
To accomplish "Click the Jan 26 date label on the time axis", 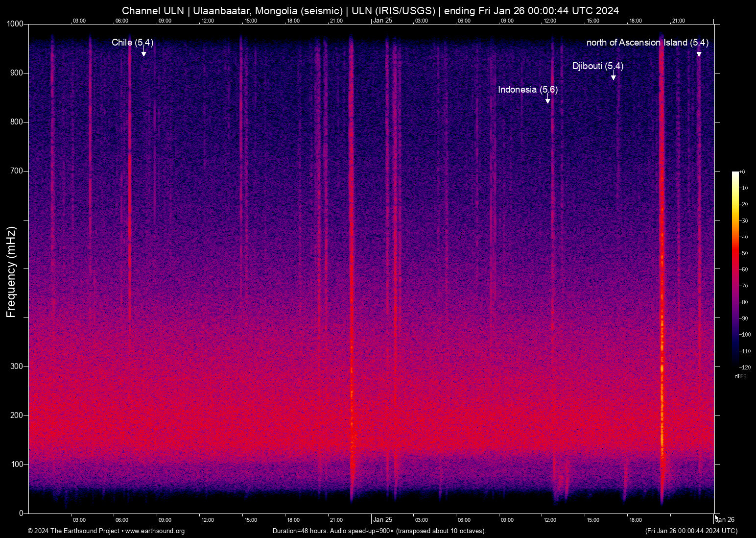I will click(725, 520).
